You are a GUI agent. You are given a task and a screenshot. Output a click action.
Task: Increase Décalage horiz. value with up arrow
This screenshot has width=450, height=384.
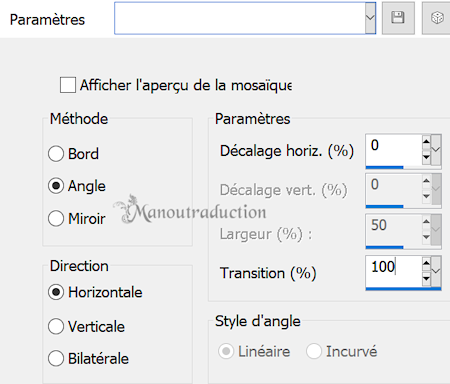tap(426, 141)
